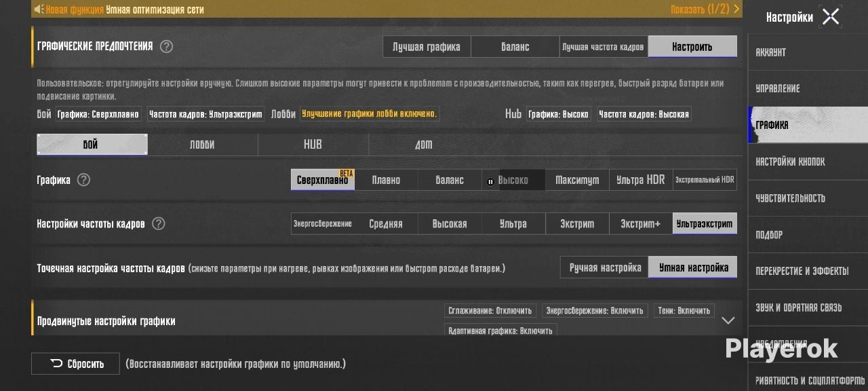Viewport: 868px width, 391px height.
Task: Set frame rate to Экстрим
Action: tap(577, 223)
